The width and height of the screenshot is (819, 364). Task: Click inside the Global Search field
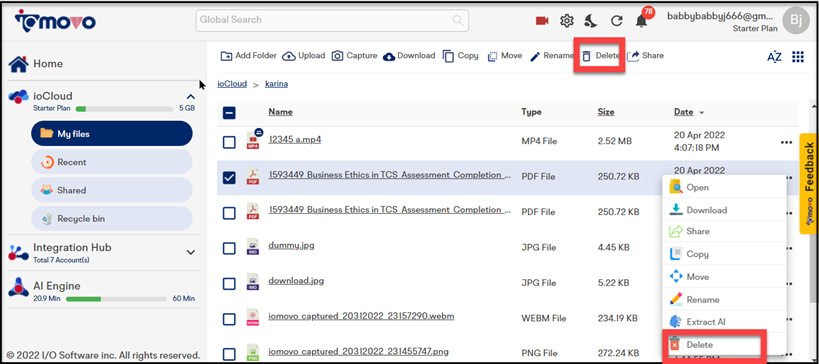pos(332,20)
